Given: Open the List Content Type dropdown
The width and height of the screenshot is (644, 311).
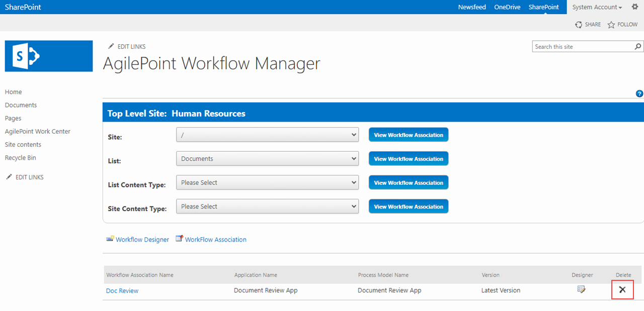Looking at the screenshot, I should pos(267,182).
